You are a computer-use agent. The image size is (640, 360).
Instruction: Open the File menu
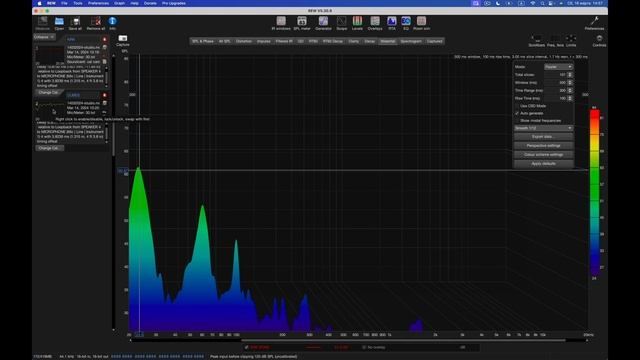click(x=64, y=3)
